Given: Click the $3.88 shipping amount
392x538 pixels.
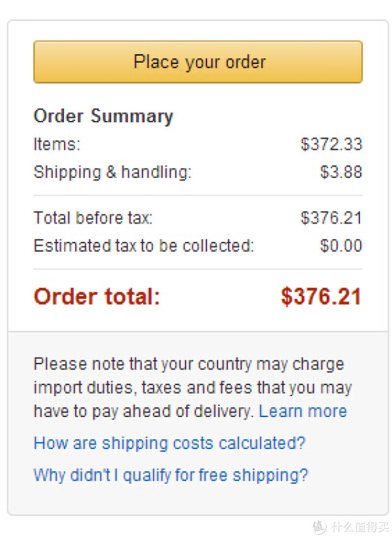Looking at the screenshot, I should point(341,172).
